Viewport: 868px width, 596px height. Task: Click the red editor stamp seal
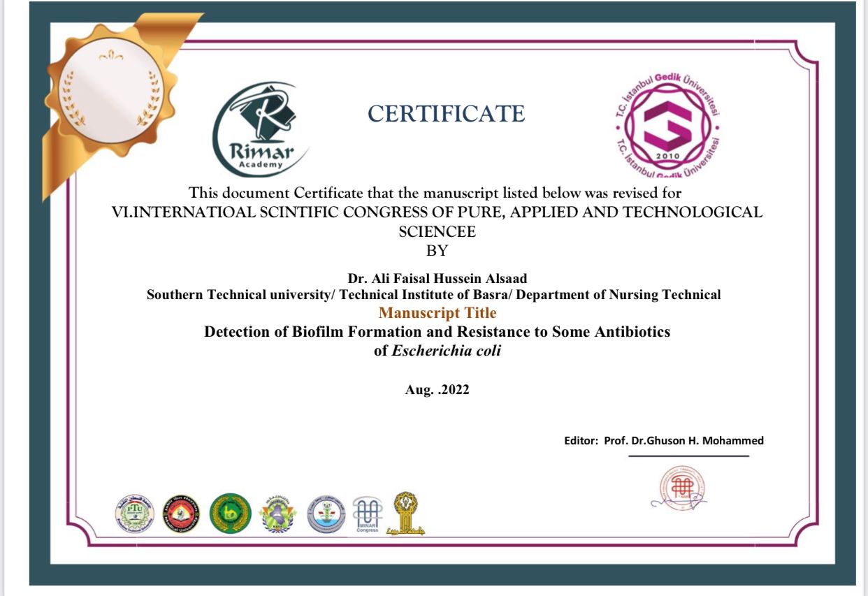point(677,488)
